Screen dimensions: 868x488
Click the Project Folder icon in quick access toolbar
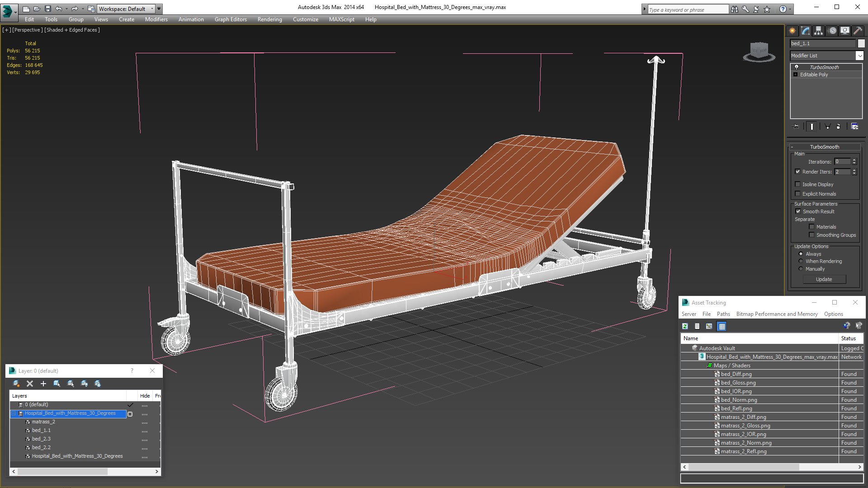pos(91,9)
